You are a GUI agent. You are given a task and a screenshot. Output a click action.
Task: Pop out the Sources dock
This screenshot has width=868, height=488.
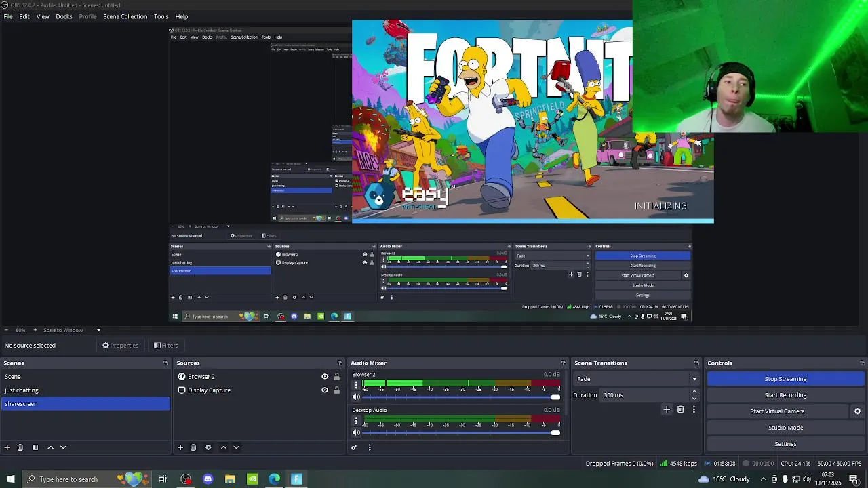(340, 363)
